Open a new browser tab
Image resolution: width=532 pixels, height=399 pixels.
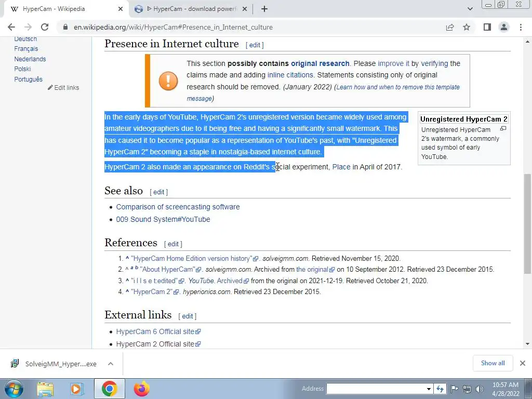[x=264, y=9]
